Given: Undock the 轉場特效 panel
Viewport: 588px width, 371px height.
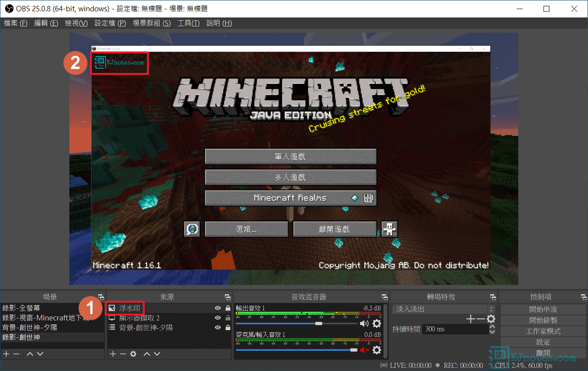Looking at the screenshot, I should [493, 298].
